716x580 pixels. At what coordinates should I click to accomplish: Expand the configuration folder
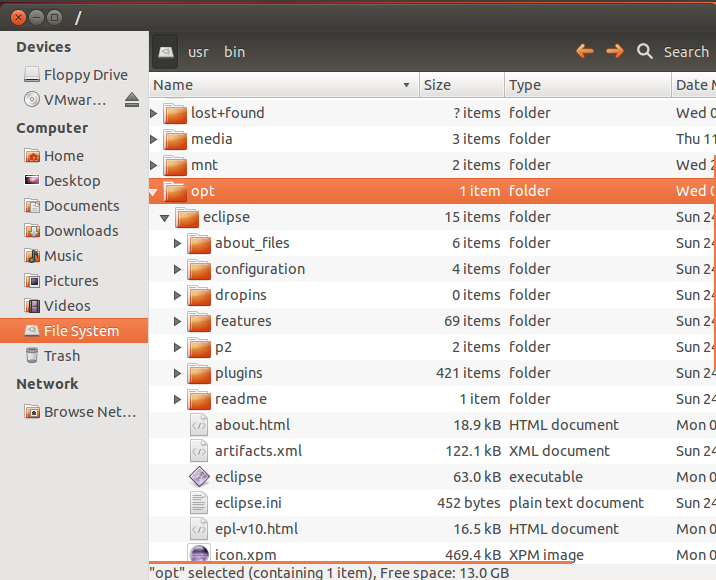[x=177, y=269]
